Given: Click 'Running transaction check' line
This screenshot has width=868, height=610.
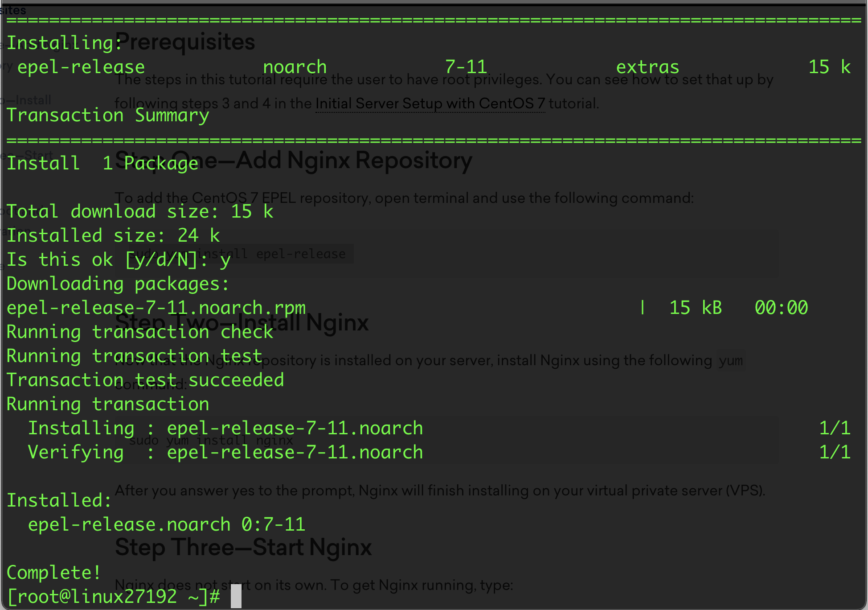Looking at the screenshot, I should (x=140, y=332).
